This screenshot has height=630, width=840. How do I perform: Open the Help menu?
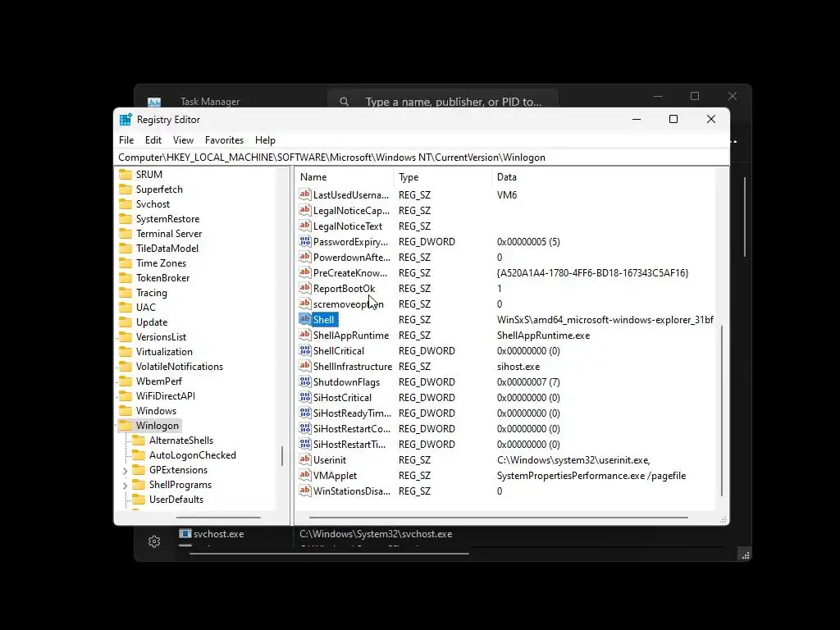[265, 139]
